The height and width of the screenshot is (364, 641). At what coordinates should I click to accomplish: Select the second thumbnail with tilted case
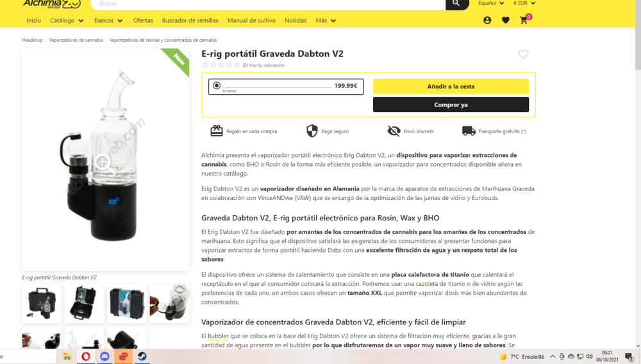click(x=84, y=304)
